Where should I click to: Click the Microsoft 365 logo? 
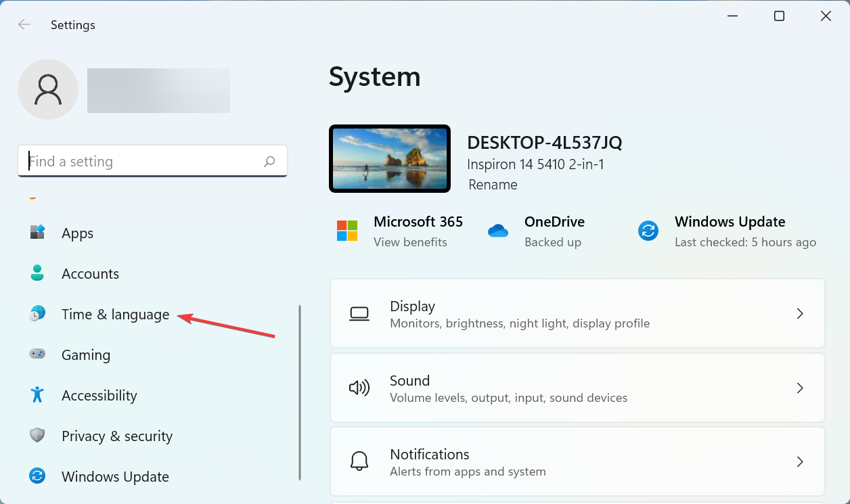(x=347, y=230)
